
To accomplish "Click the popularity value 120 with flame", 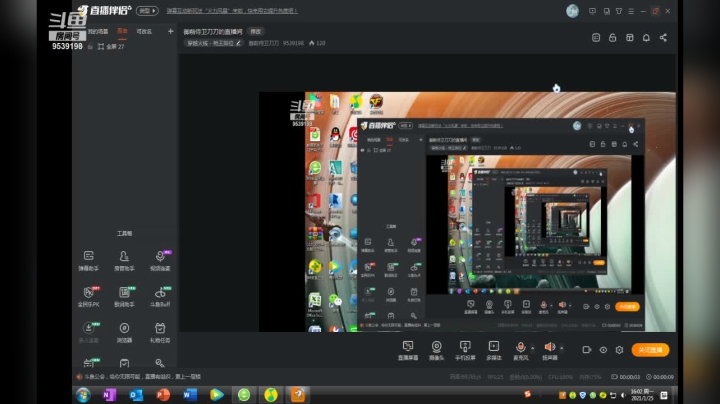I will coord(317,43).
